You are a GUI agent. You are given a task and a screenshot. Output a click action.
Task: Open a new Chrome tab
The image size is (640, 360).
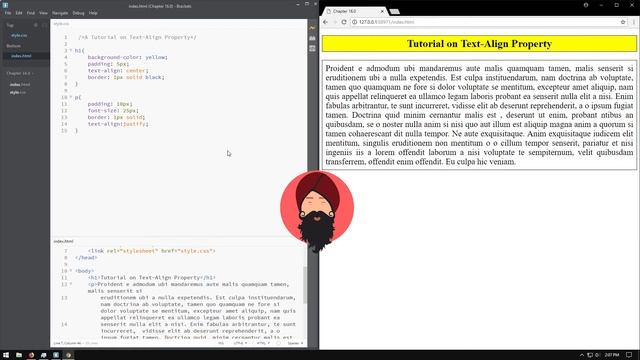(394, 11)
